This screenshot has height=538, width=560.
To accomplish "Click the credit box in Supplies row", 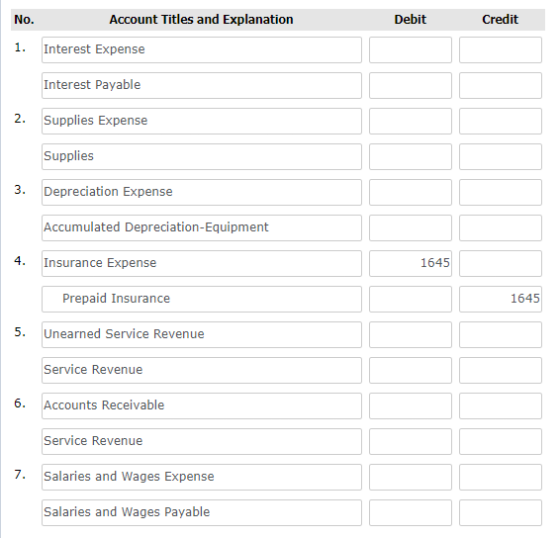I will pyautogui.click(x=500, y=156).
